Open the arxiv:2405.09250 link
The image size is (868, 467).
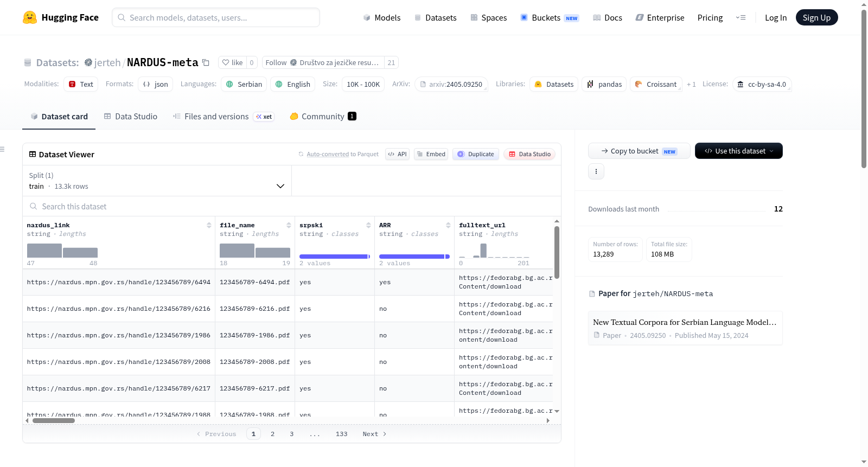tap(451, 84)
